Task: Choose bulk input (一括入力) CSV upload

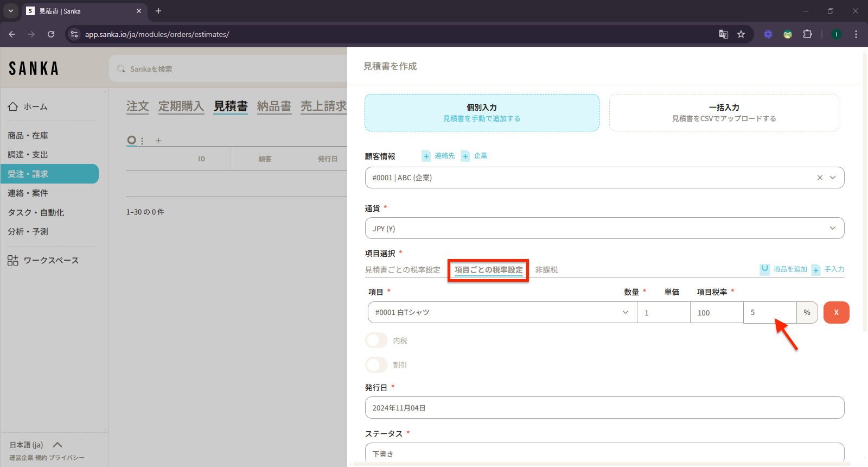Action: point(724,113)
